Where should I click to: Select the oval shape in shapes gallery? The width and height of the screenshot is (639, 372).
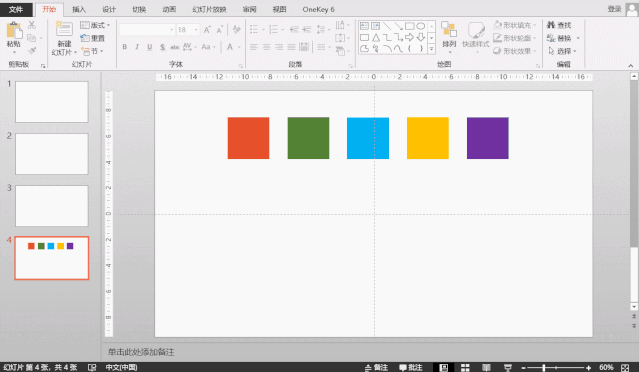pos(421,26)
